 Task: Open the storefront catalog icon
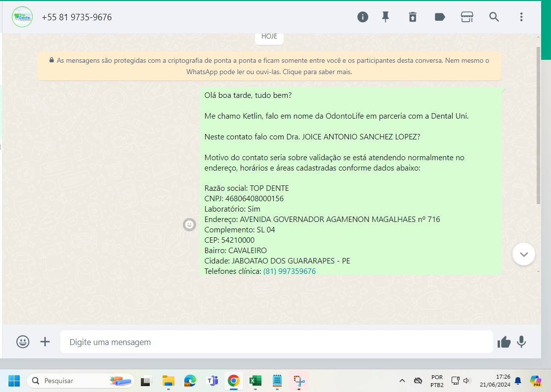point(467,17)
